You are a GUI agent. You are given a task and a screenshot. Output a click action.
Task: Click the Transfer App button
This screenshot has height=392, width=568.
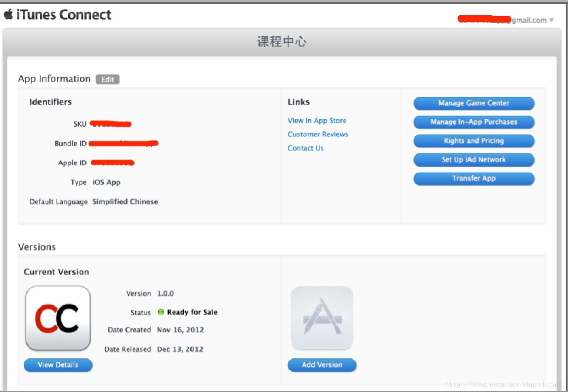tap(474, 179)
